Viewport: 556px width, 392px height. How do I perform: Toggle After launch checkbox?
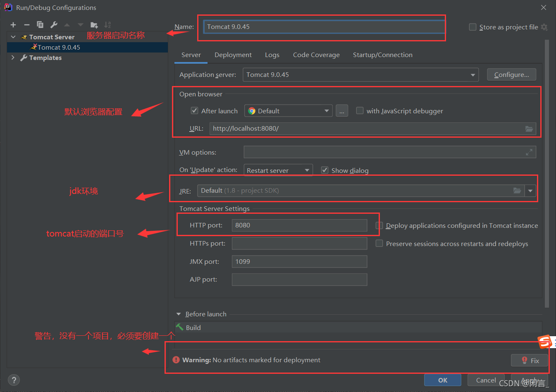(x=194, y=110)
